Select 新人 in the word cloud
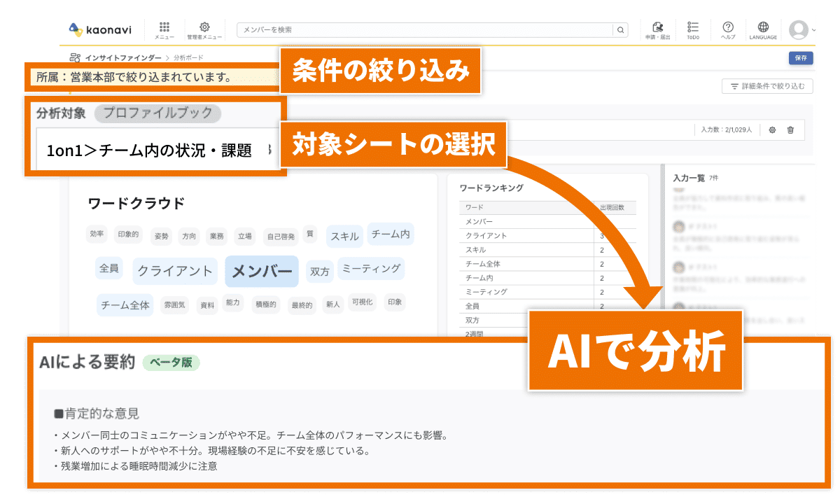840x504 pixels. click(332, 304)
